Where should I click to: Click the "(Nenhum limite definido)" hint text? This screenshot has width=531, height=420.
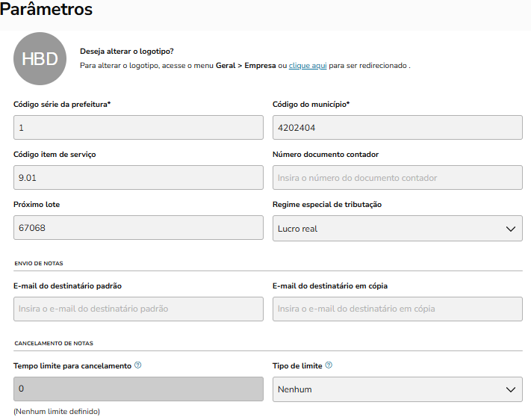point(57,412)
